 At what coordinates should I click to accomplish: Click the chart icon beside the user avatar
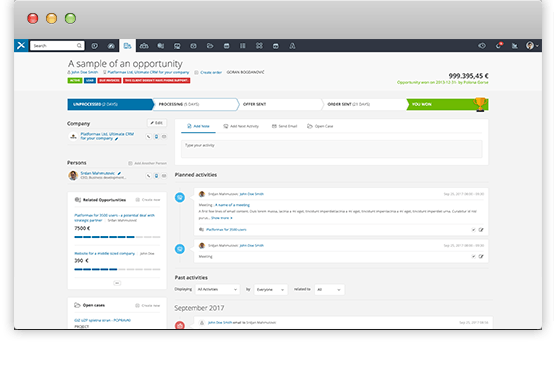(x=515, y=46)
